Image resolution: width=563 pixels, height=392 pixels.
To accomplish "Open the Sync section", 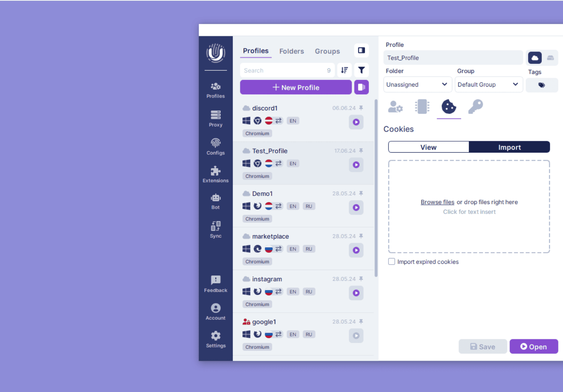I will 215,230.
